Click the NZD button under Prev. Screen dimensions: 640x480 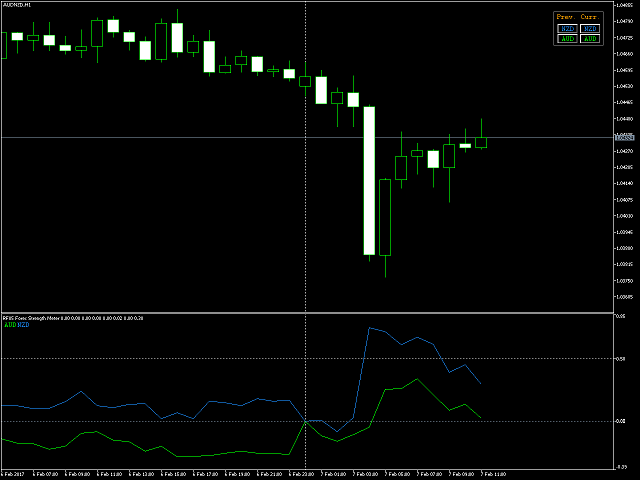click(567, 29)
